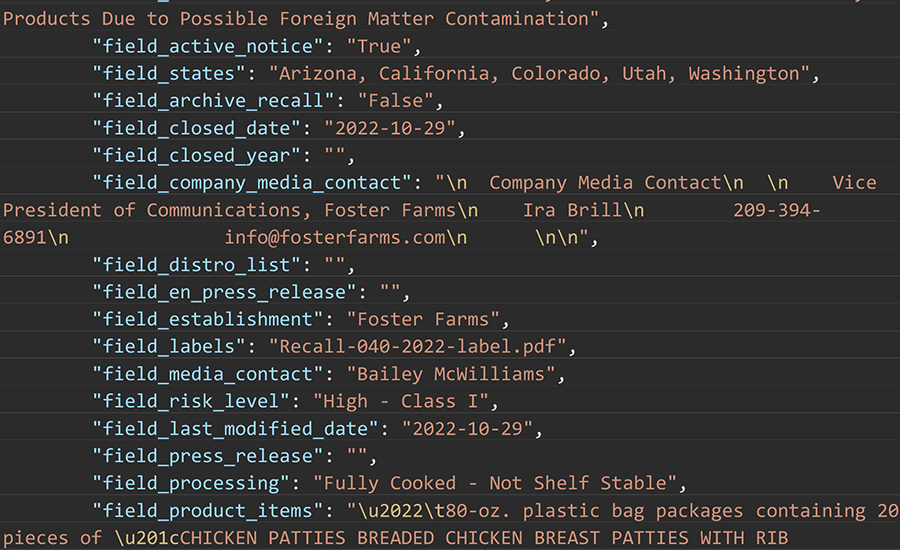The width and height of the screenshot is (900, 550).
Task: Click the value "High - Class I"
Action: tap(401, 401)
